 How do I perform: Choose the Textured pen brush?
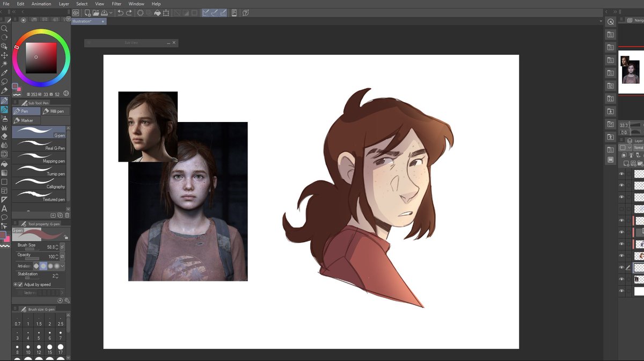click(x=39, y=197)
